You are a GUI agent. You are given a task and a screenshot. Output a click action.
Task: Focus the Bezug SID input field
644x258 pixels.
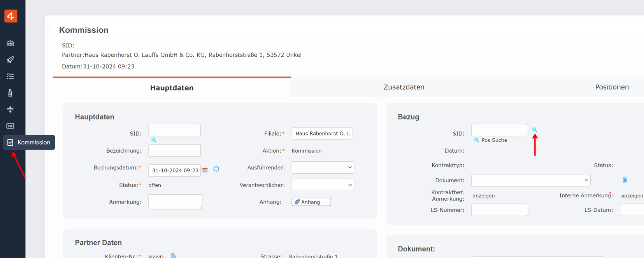coord(500,130)
